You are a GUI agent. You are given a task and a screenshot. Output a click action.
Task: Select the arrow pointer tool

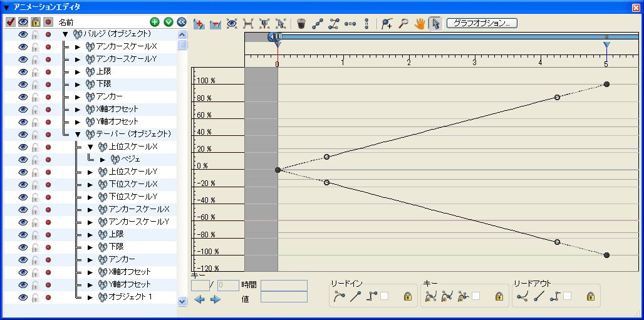point(435,24)
